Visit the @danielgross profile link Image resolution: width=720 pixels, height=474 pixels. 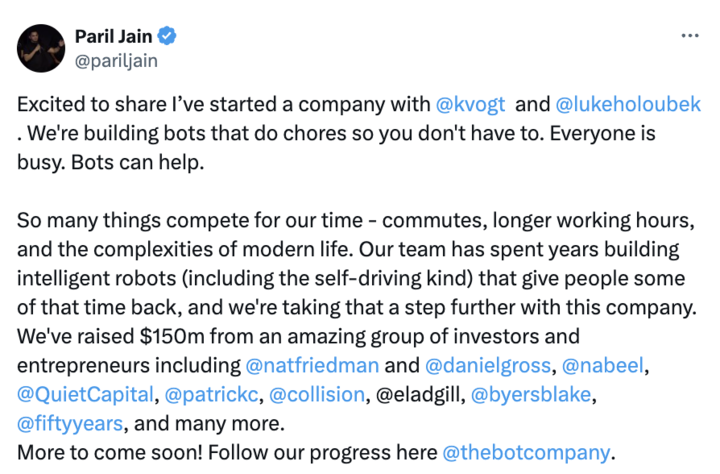488,366
